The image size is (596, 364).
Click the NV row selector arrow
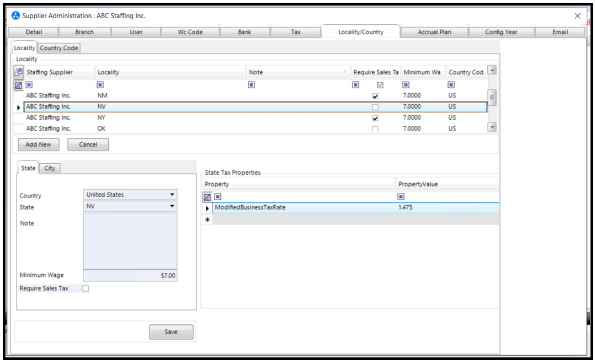(18, 108)
